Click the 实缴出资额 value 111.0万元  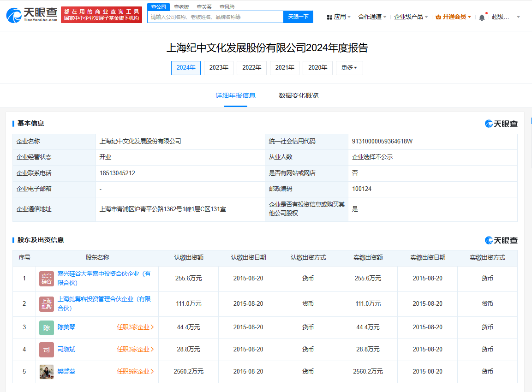pos(368,303)
